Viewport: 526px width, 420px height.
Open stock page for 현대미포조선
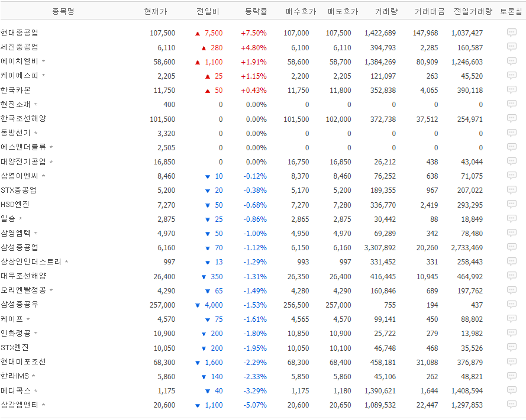click(x=23, y=362)
